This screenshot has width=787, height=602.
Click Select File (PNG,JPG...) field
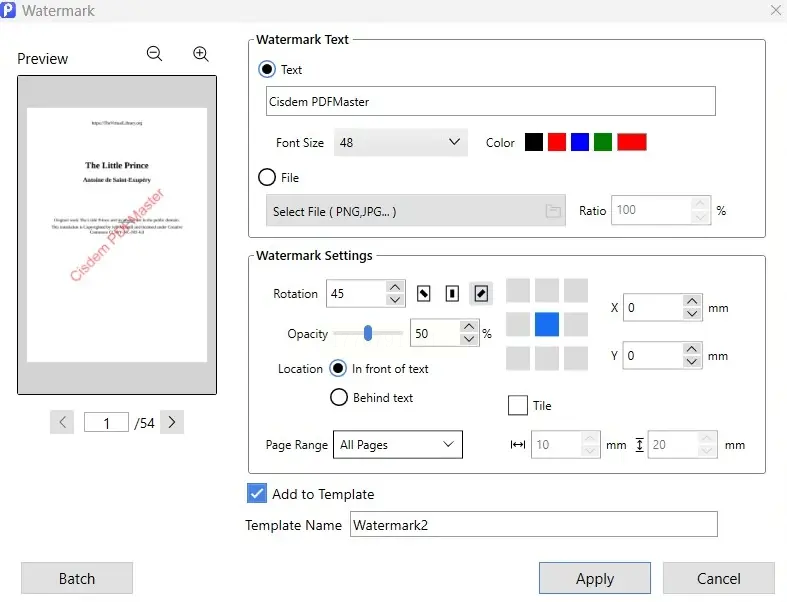click(416, 211)
